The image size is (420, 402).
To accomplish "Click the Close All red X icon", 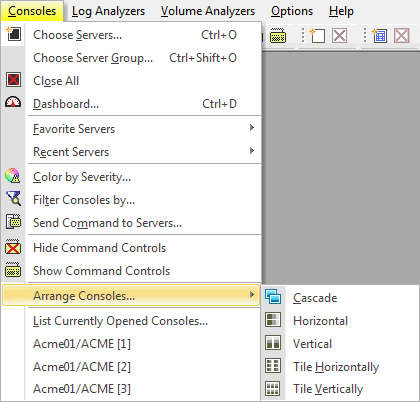I will 13,80.
